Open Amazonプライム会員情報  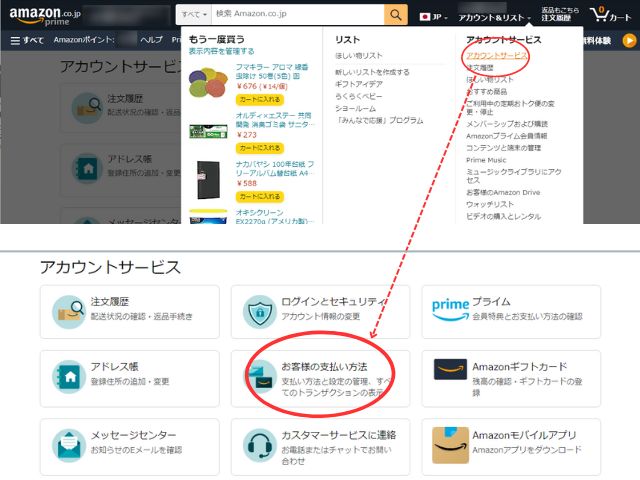click(507, 136)
